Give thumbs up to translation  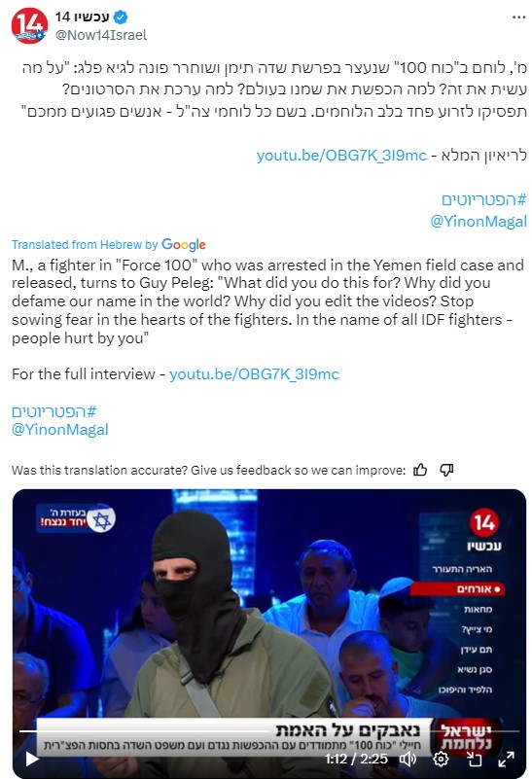(420, 470)
